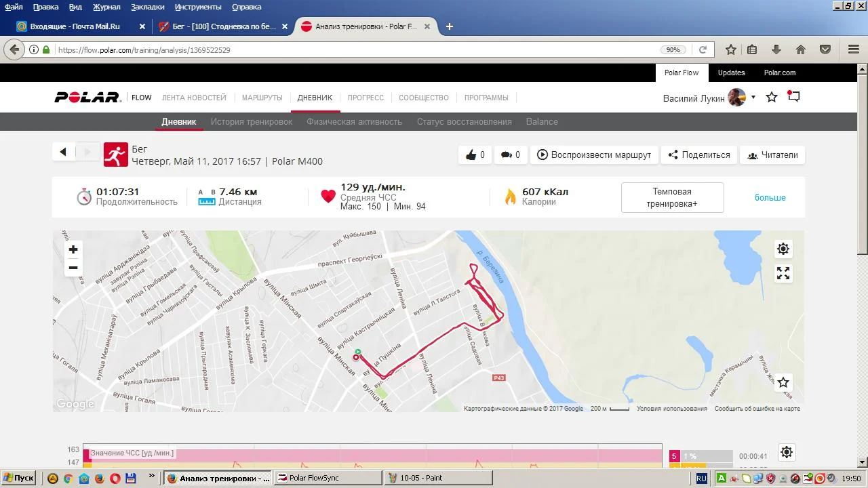Go to the Firefox home page

tap(801, 49)
